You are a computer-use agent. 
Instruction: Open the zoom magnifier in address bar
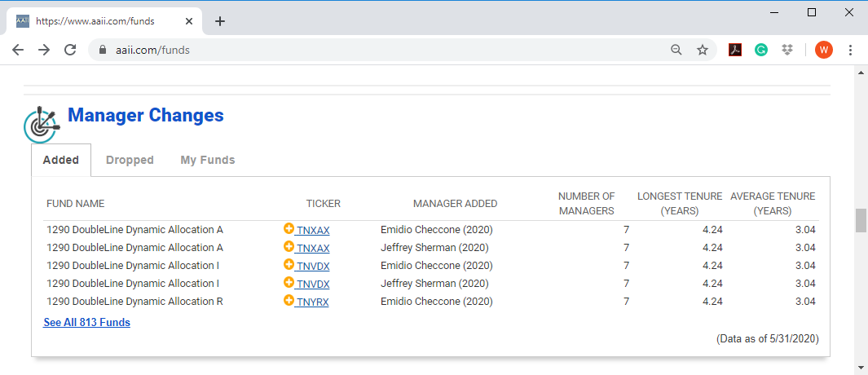(x=676, y=50)
